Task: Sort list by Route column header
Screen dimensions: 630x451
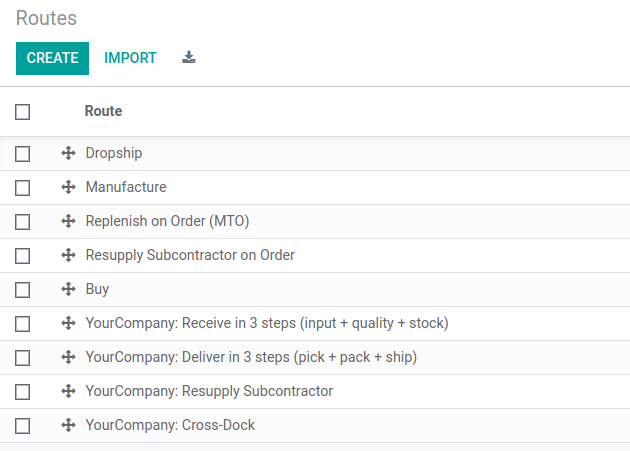Action: click(103, 111)
